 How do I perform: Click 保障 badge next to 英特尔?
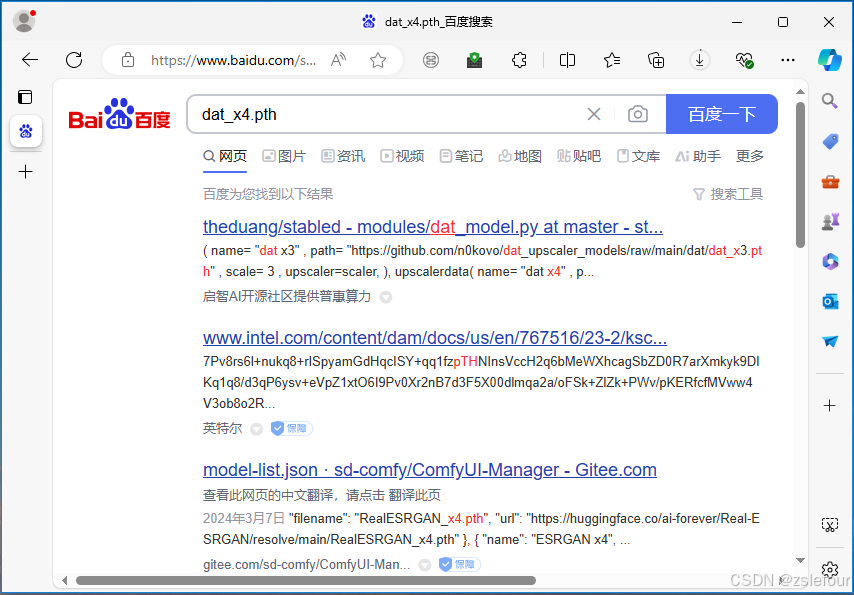point(292,428)
